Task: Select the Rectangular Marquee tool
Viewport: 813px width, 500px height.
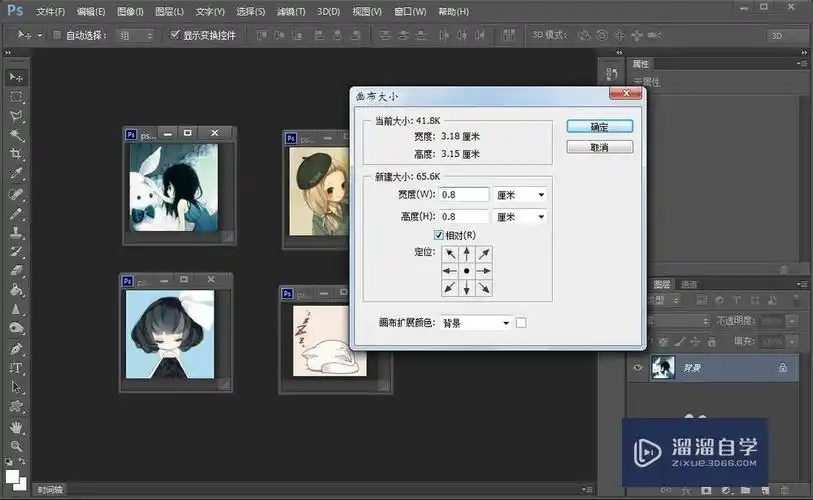Action: [x=16, y=97]
